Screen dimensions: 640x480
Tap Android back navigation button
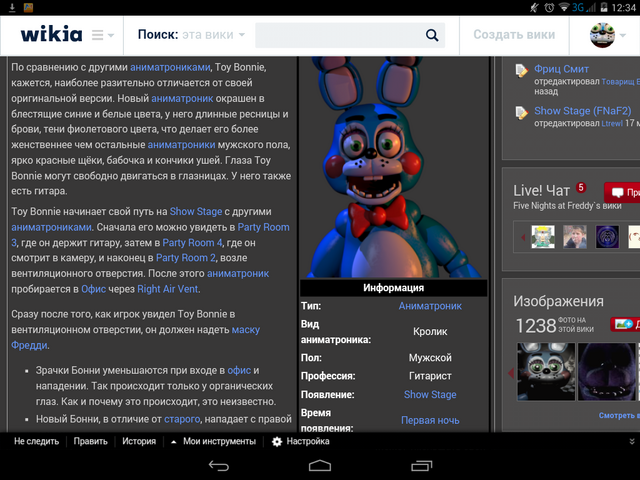(x=219, y=465)
